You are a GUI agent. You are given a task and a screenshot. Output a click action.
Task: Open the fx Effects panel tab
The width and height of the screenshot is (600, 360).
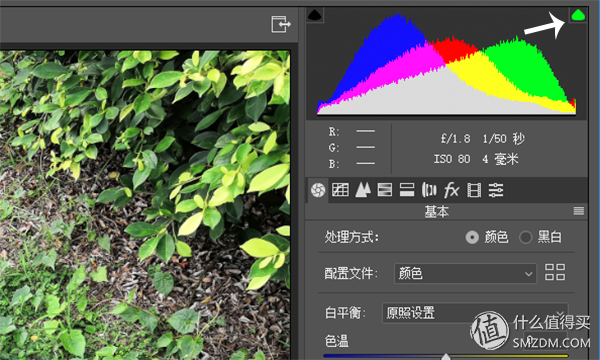click(x=451, y=190)
